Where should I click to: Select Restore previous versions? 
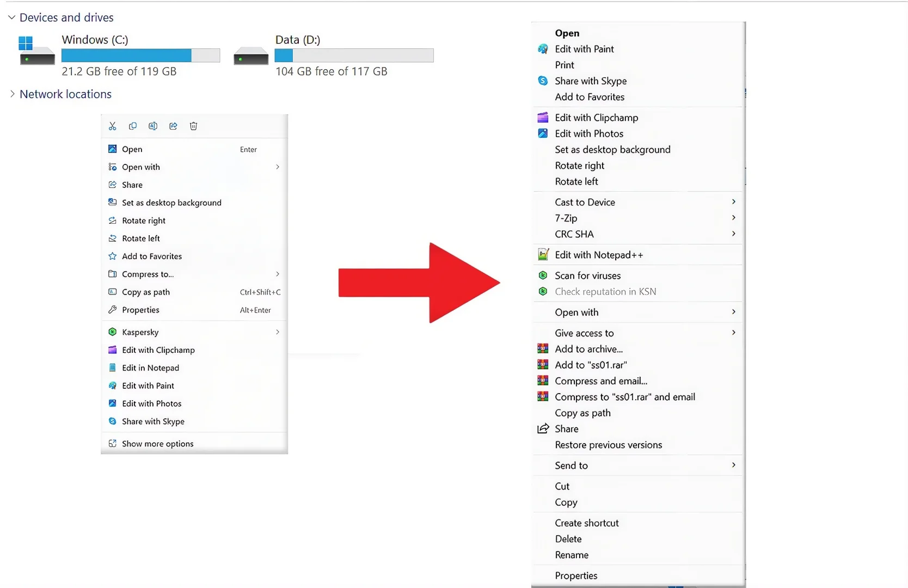638,445
